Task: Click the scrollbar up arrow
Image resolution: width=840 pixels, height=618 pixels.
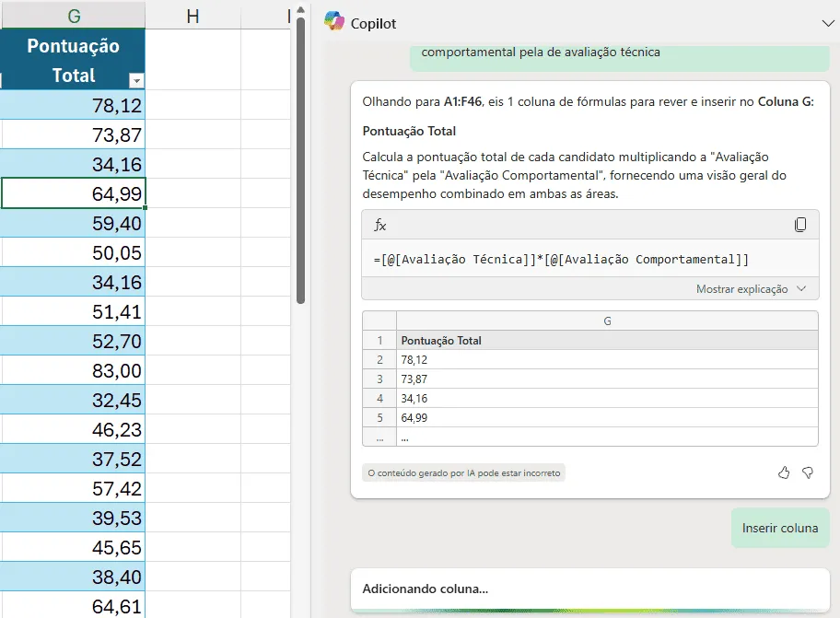Action: coord(300,9)
